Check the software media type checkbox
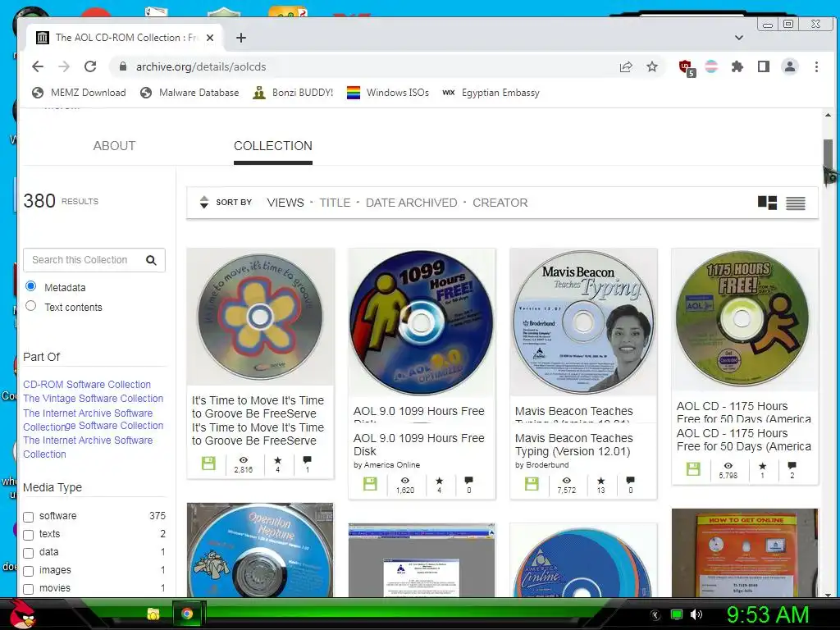 [29, 517]
